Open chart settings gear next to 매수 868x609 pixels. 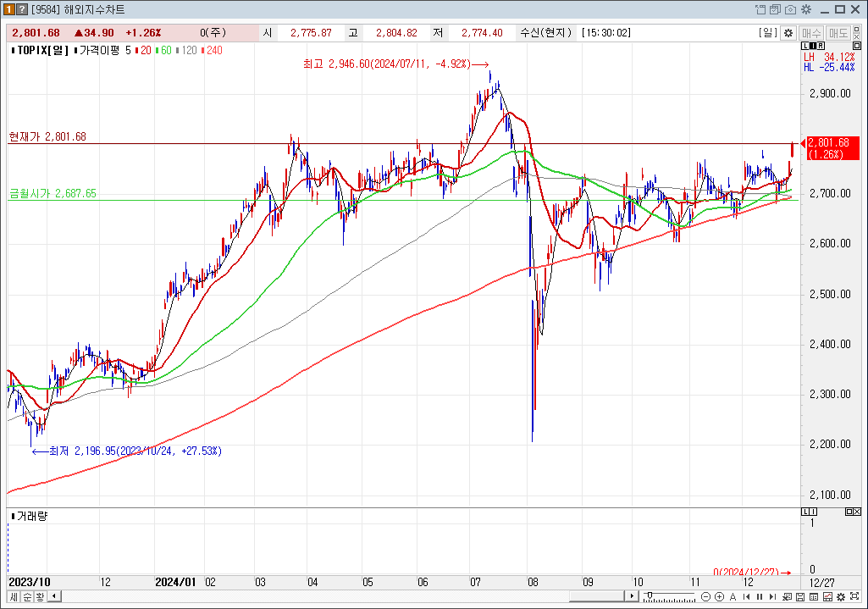point(788,33)
